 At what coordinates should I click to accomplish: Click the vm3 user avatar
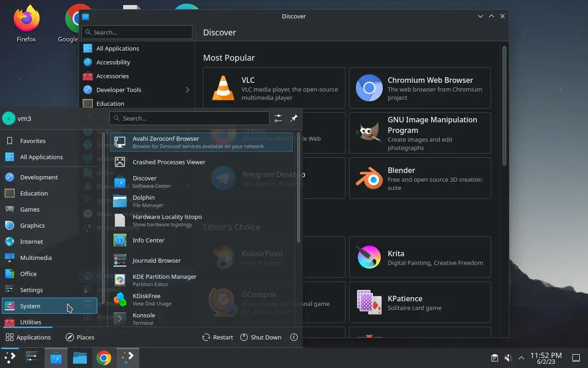click(x=9, y=118)
